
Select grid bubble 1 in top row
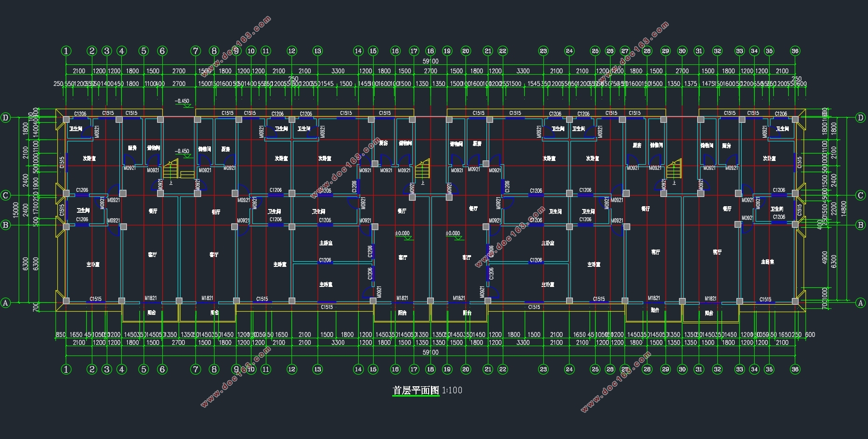tap(66, 51)
